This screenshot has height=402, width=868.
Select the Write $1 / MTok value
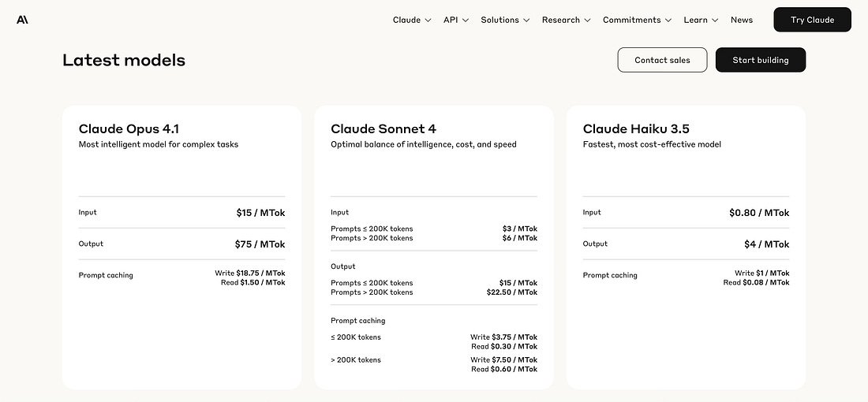762,274
